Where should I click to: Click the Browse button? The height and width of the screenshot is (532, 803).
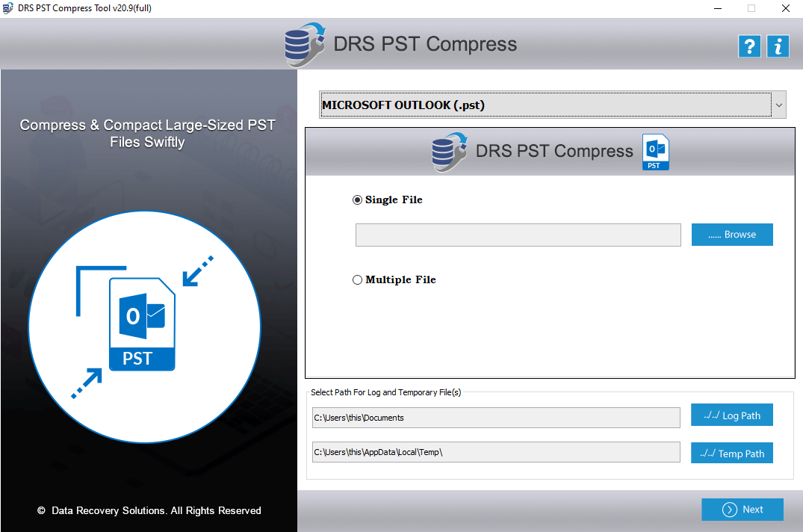tap(732, 234)
